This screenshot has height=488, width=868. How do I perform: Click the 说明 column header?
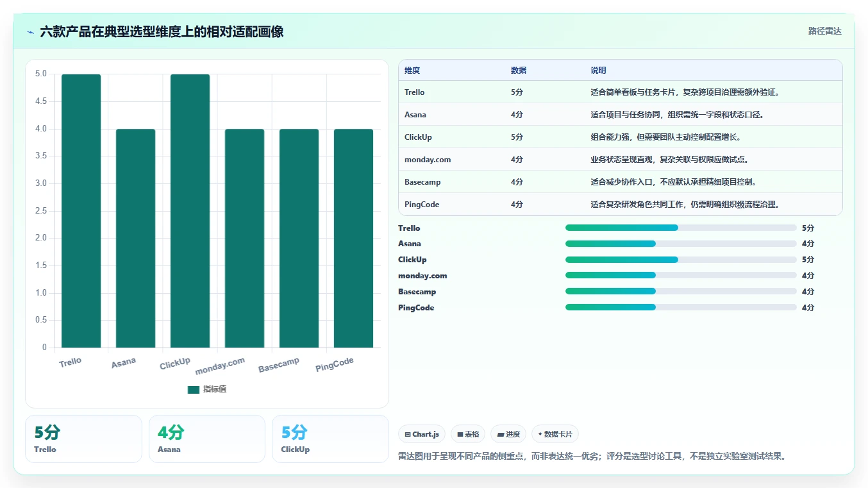(x=598, y=71)
